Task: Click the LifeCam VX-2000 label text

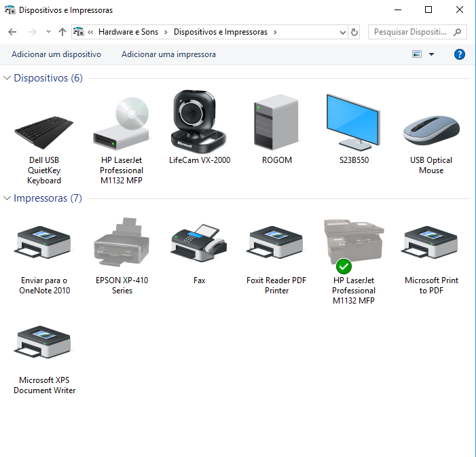Action: click(x=200, y=160)
